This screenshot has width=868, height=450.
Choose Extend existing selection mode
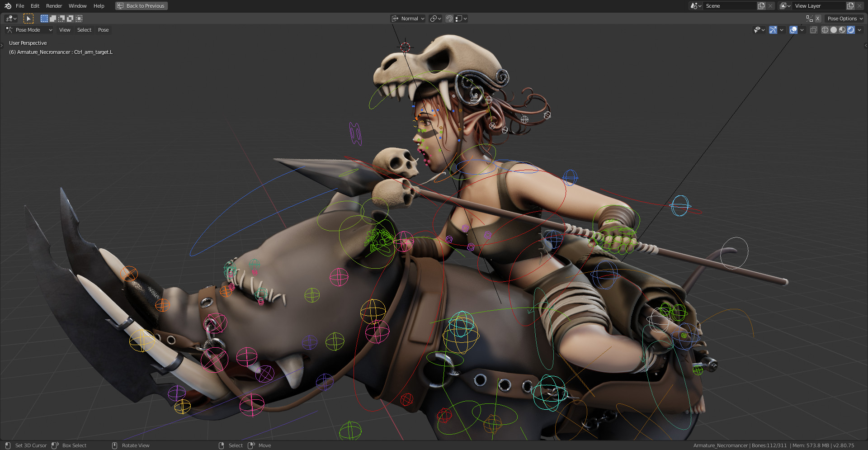point(52,19)
